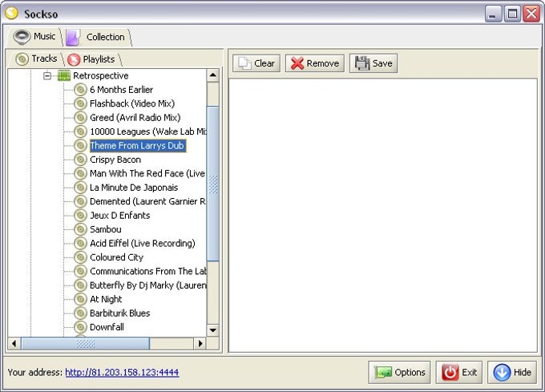Click disc icon beside At Night
The image size is (545, 392).
click(80, 299)
